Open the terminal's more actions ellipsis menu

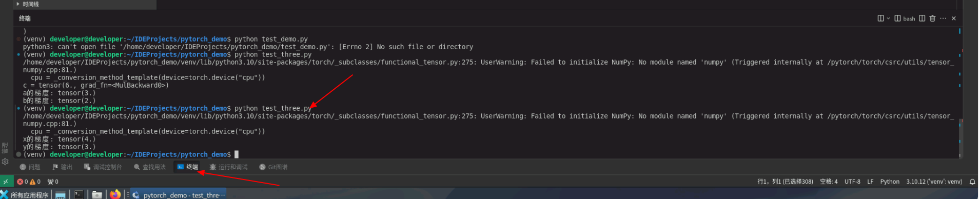(x=943, y=18)
